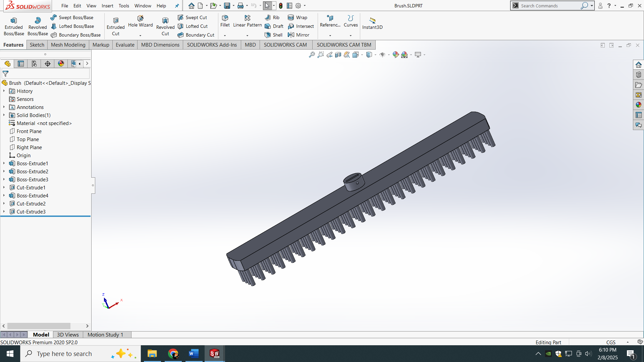
Task: Open the Curves tool
Action: tap(351, 21)
